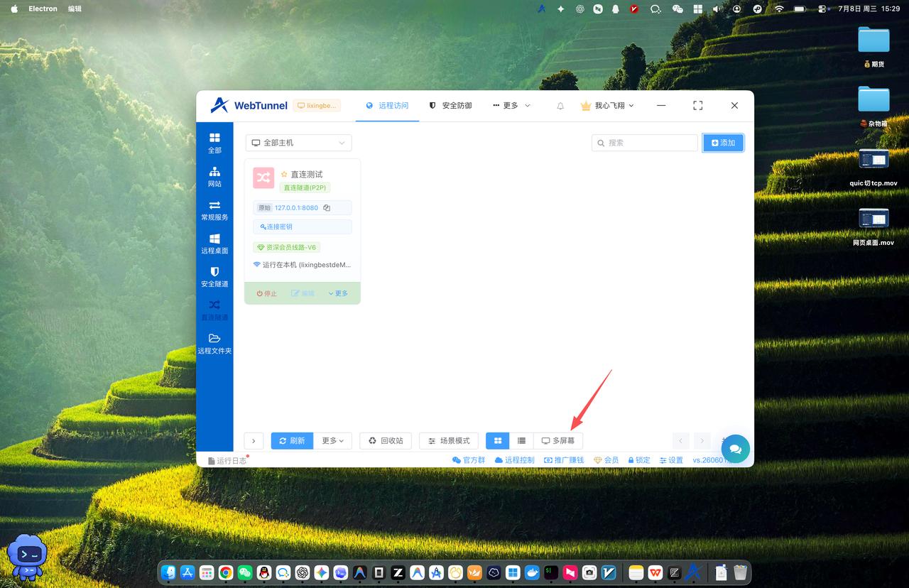Open QQ penguin app from the Dock
The width and height of the screenshot is (909, 588).
tap(264, 572)
